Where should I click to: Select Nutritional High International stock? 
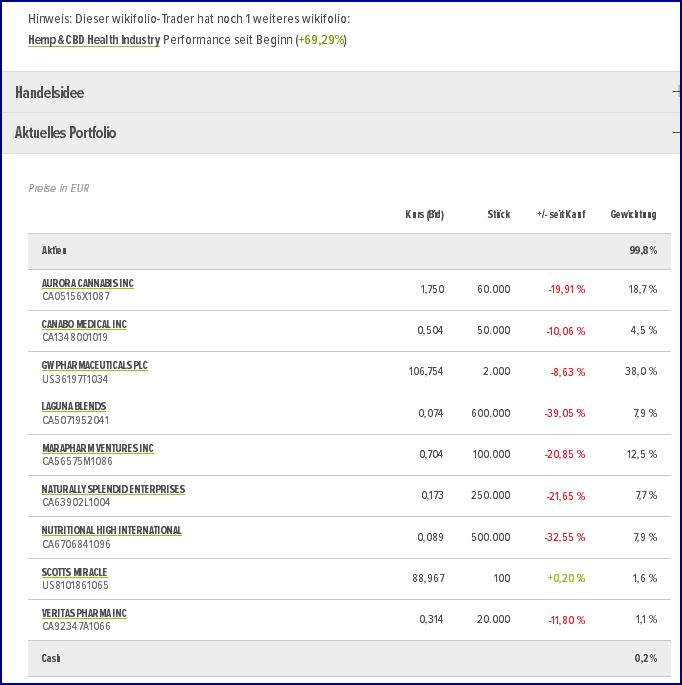point(111,530)
